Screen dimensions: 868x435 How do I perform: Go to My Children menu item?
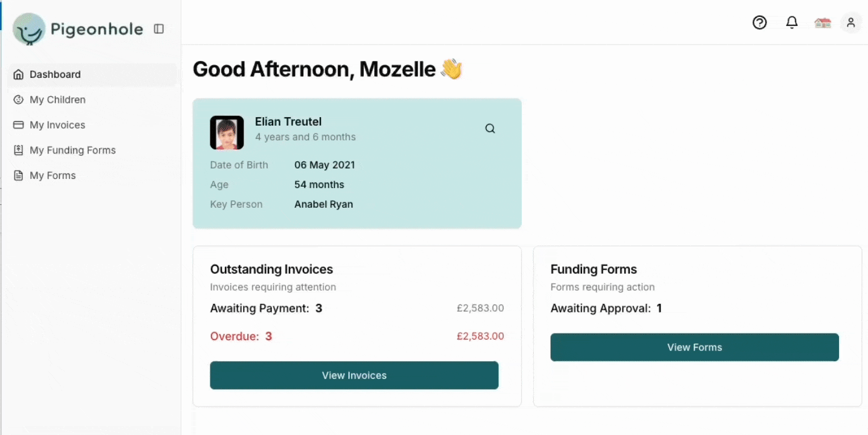click(x=57, y=100)
